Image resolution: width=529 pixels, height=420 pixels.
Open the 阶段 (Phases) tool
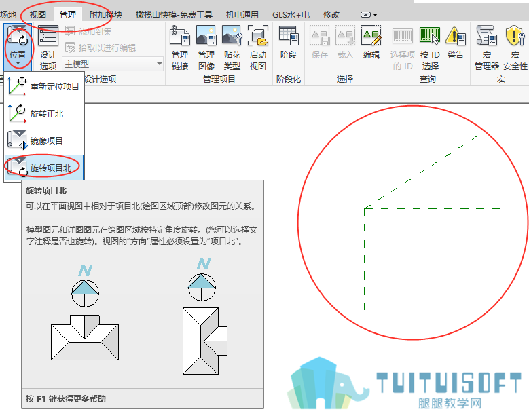point(289,42)
